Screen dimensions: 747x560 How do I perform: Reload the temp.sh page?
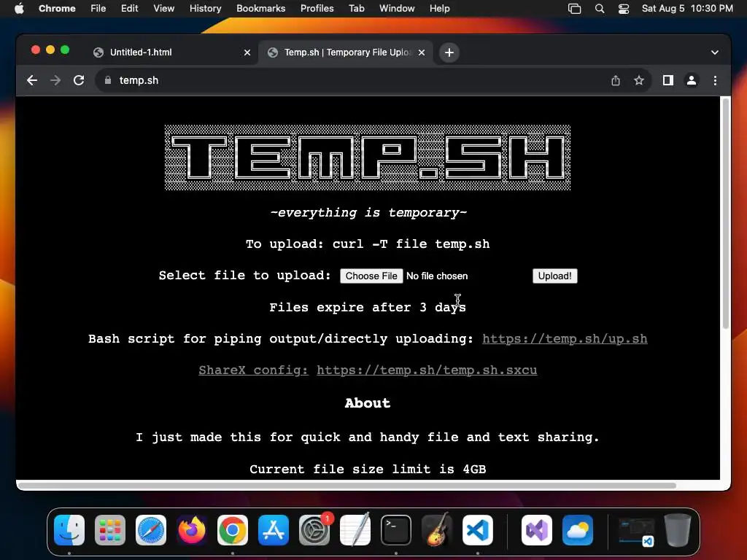(79, 80)
